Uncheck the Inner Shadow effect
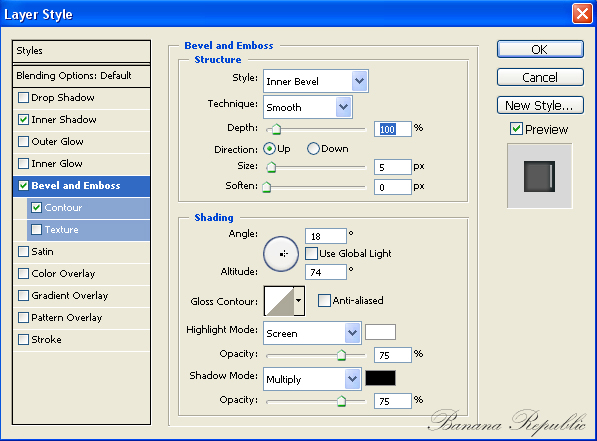 pos(24,120)
